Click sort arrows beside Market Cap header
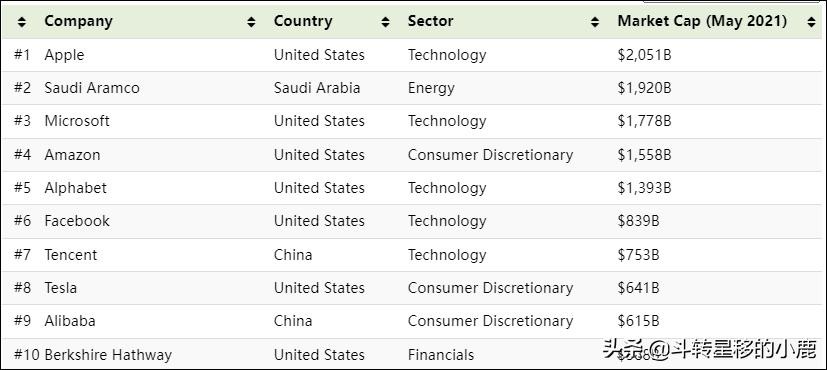The width and height of the screenshot is (827, 370). click(x=811, y=22)
